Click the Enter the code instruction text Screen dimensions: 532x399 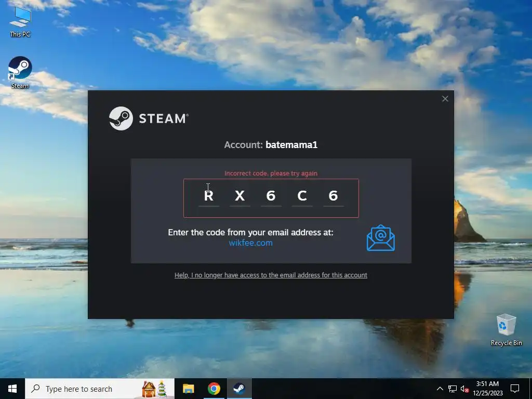tap(250, 232)
